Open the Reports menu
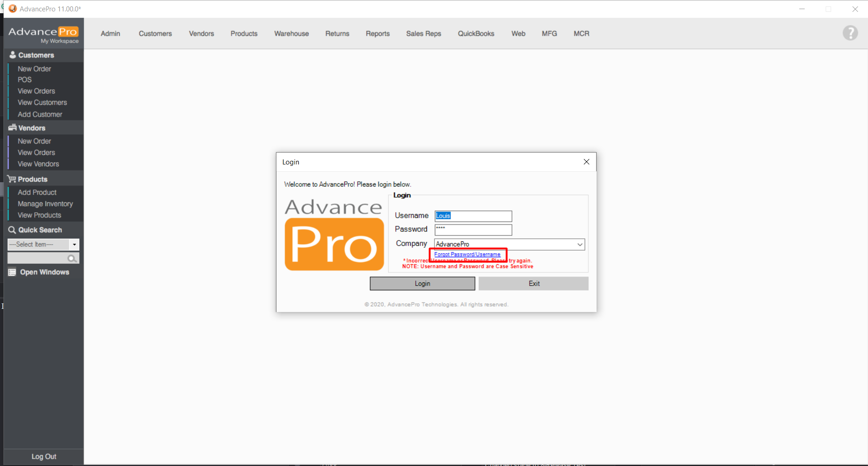This screenshot has width=868, height=466. (x=378, y=34)
